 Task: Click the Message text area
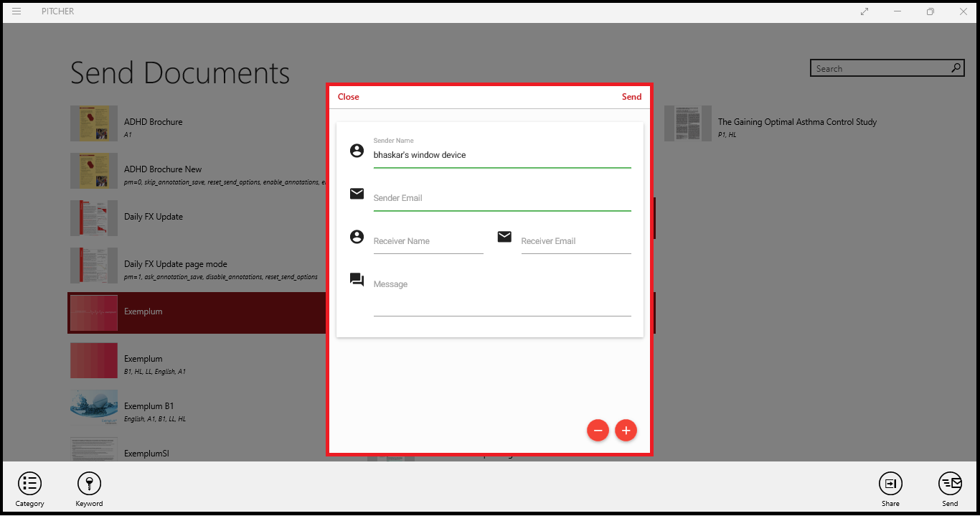[x=501, y=294]
